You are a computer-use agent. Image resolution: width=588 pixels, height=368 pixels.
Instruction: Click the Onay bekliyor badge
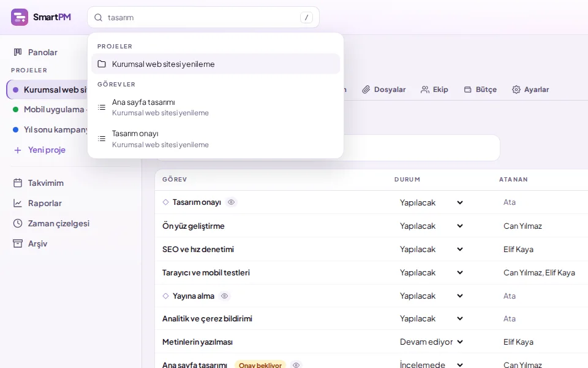point(260,364)
